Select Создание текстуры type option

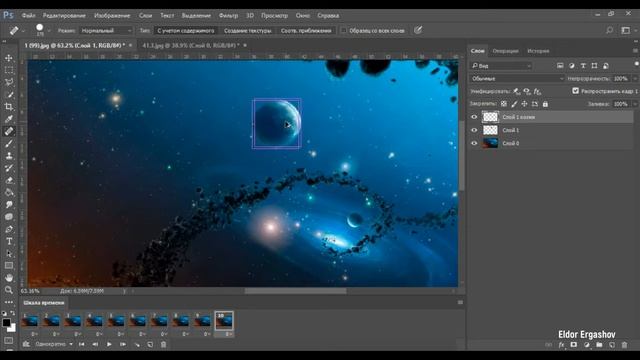(247, 31)
